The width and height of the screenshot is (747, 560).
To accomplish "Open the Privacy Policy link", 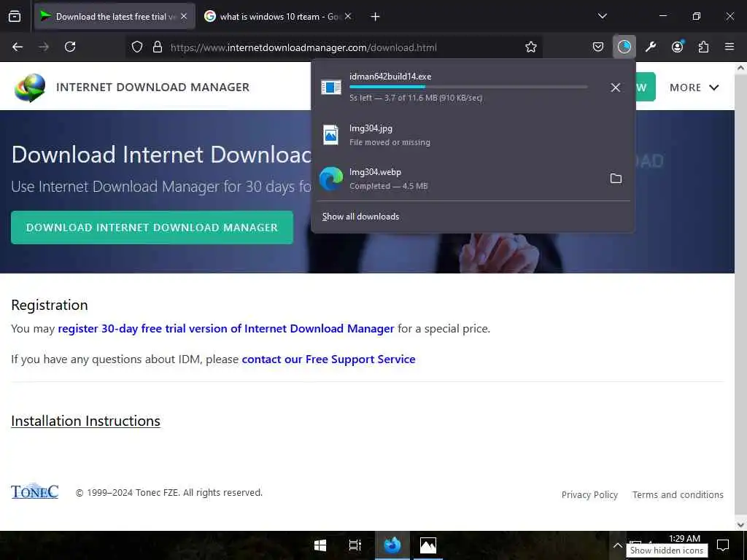I will tap(589, 495).
